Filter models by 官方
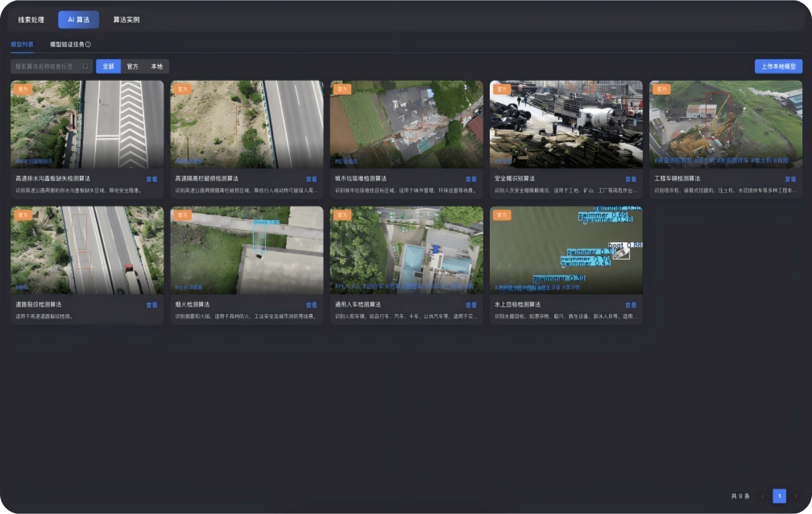 pyautogui.click(x=132, y=67)
